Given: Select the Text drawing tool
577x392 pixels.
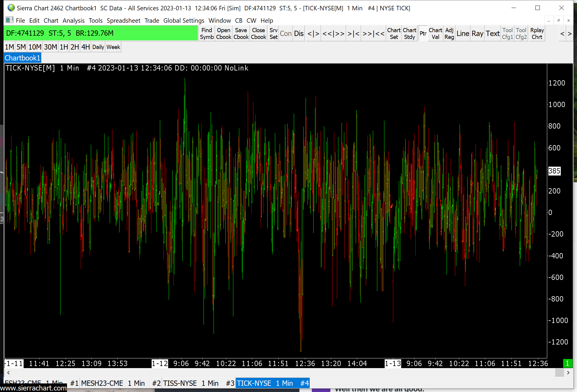Looking at the screenshot, I should point(493,33).
